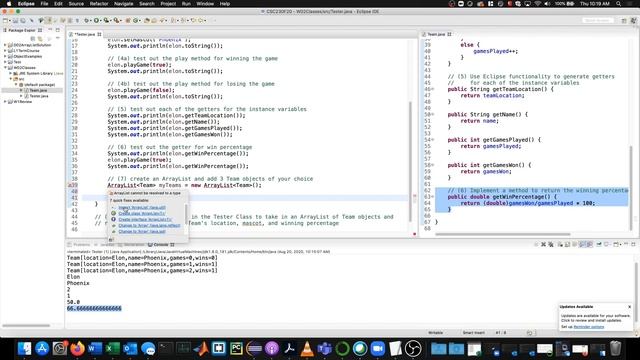640x360 pixels.
Task: Expand the ObjectExamples project
Action: (5, 56)
